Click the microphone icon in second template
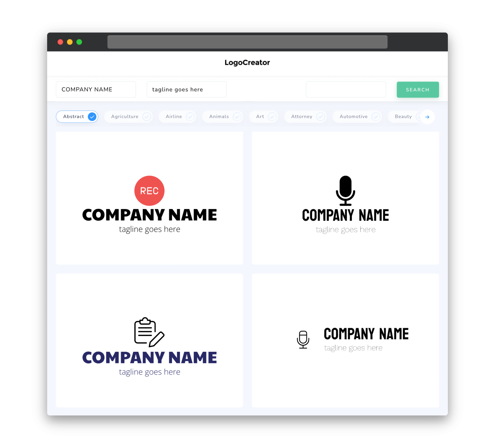The height and width of the screenshot is (448, 495). click(x=345, y=190)
